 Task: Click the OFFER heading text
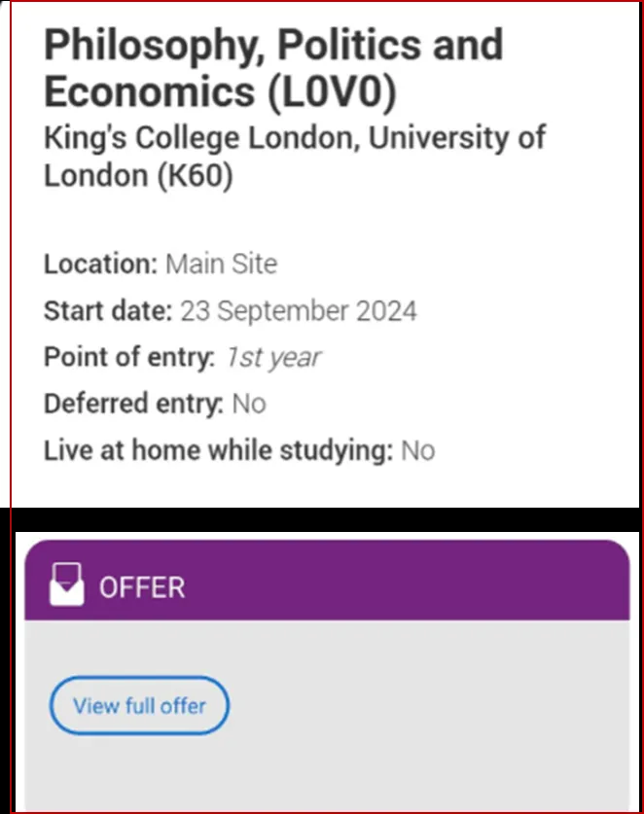click(x=142, y=587)
